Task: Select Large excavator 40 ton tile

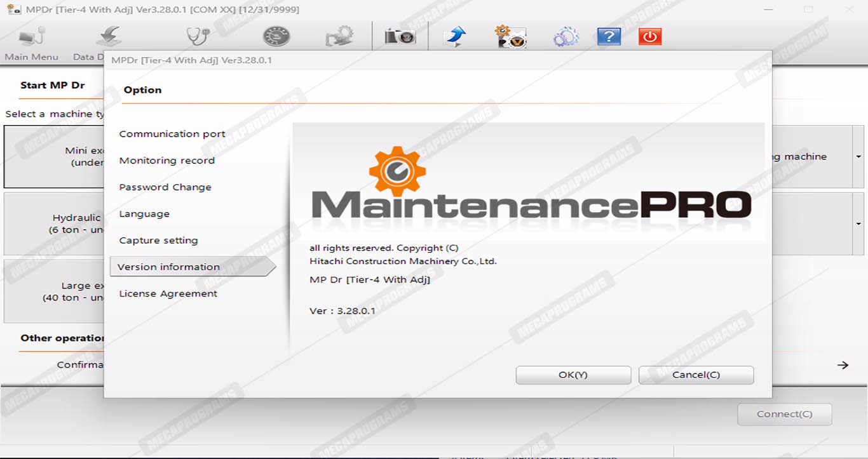Action: [x=54, y=291]
